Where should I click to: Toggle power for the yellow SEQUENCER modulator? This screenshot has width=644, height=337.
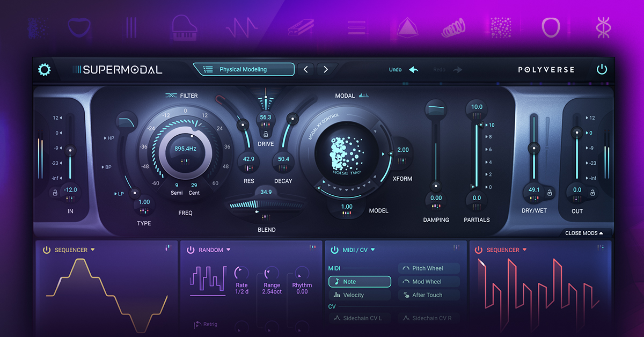tap(47, 250)
